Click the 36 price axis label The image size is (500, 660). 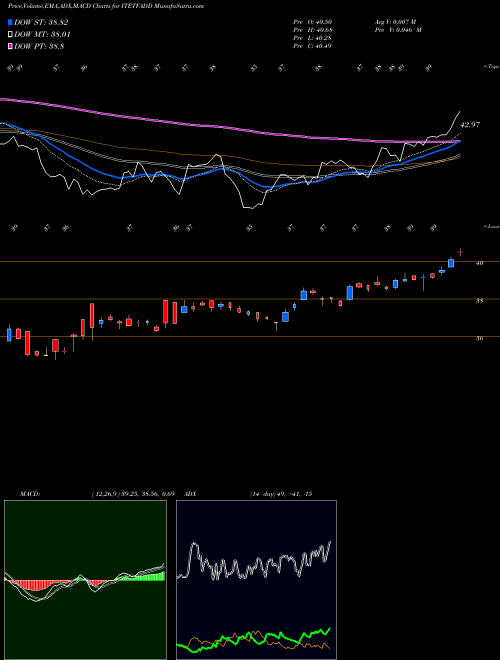pyautogui.click(x=479, y=338)
